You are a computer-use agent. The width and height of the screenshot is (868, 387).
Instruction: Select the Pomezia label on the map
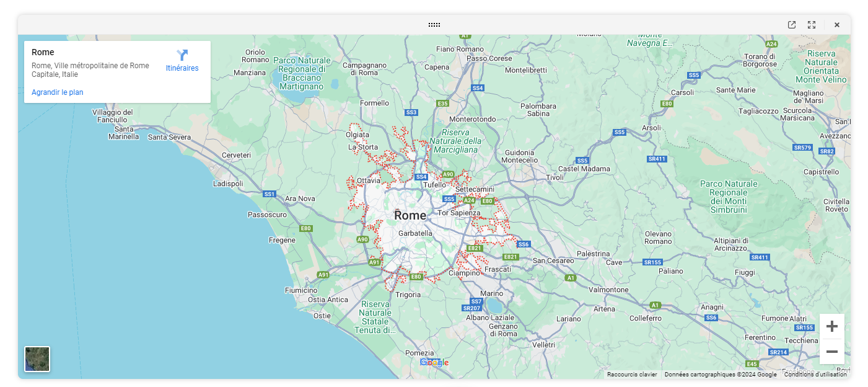coord(419,353)
